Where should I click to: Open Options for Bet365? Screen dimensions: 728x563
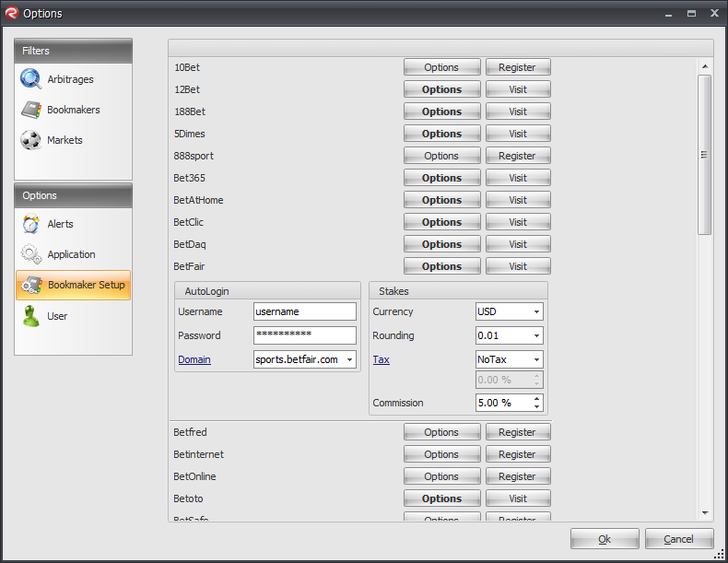point(441,178)
